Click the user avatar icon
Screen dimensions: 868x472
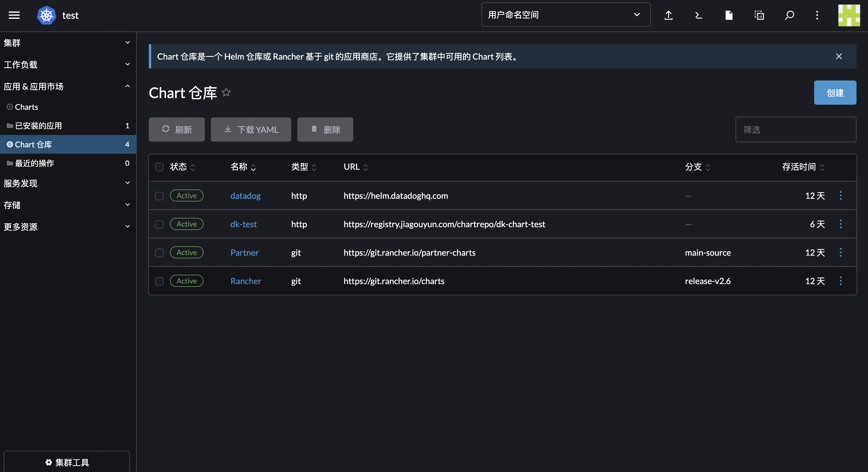[849, 15]
